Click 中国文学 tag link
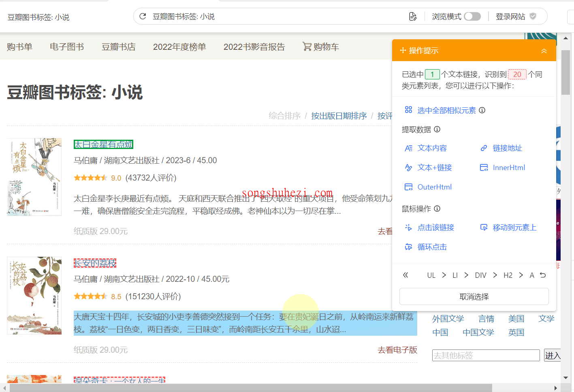Viewport: 574px width, 392px height. pos(478,332)
